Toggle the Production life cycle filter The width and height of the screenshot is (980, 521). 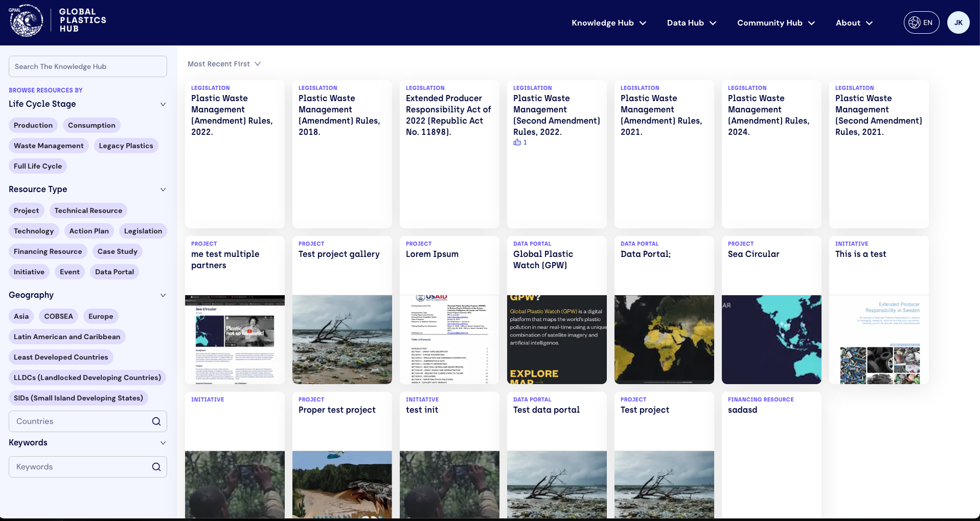[x=33, y=125]
